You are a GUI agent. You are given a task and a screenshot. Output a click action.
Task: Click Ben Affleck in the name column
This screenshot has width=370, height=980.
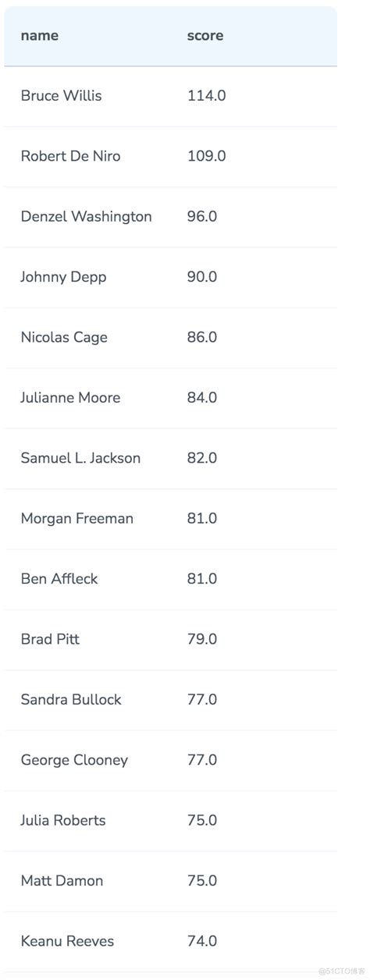(59, 579)
